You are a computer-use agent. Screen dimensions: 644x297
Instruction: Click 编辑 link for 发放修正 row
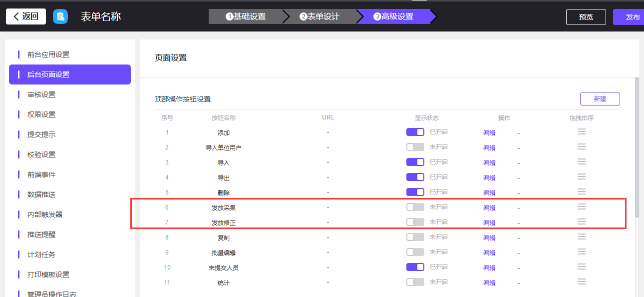[489, 223]
